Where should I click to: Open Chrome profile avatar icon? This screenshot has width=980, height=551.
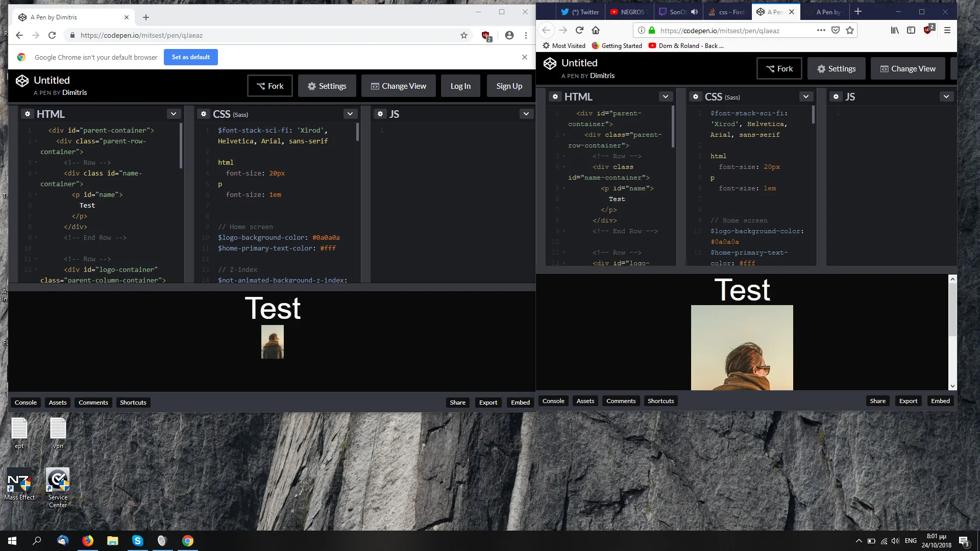click(509, 35)
